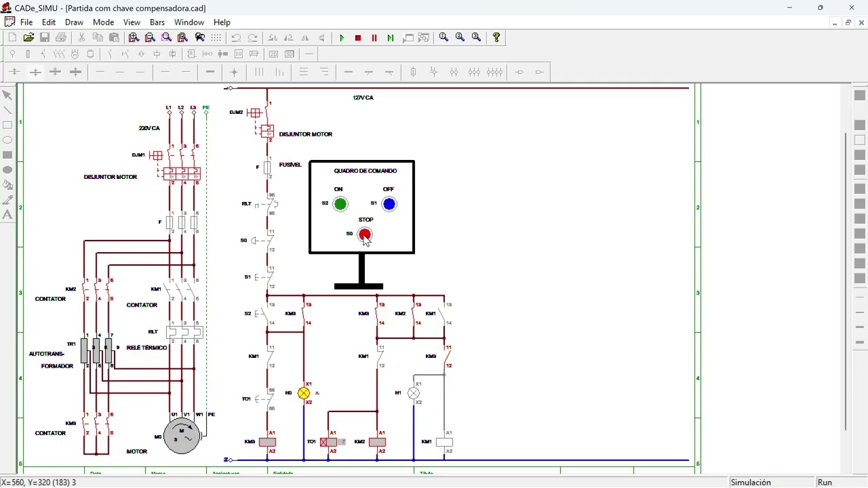The image size is (868, 488).
Task: Save the current diagram
Action: (45, 38)
